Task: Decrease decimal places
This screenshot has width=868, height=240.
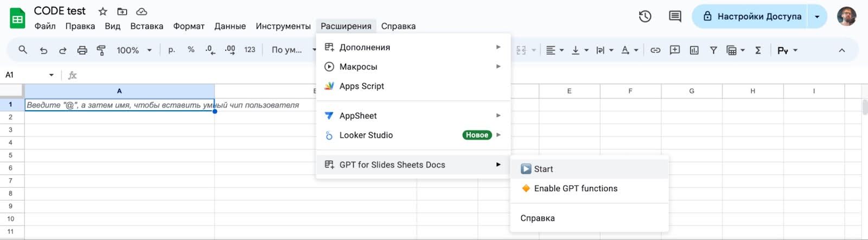Action: coord(210,50)
